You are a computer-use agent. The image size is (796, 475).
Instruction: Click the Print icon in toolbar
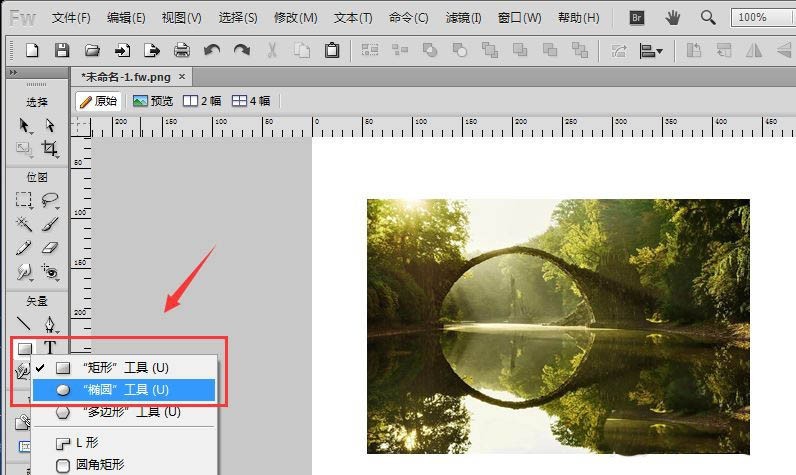coord(182,50)
